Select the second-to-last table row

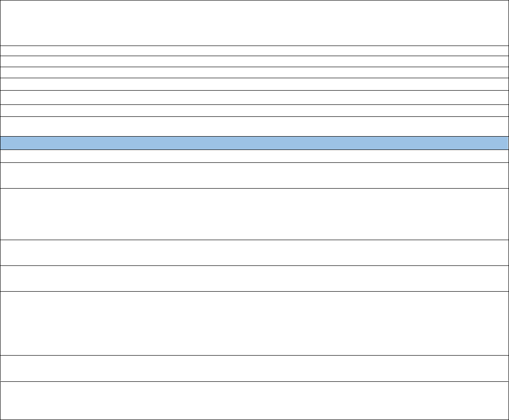click(x=254, y=368)
